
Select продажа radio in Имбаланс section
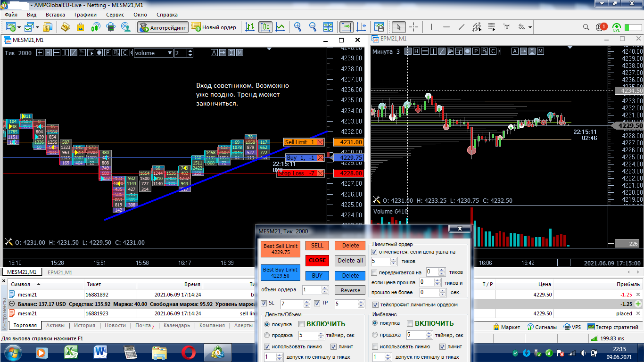(375, 335)
